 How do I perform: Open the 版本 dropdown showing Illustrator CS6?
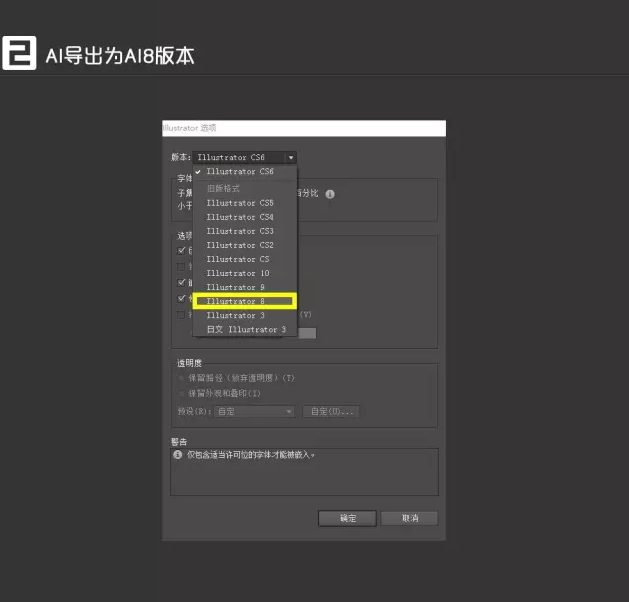[244, 157]
